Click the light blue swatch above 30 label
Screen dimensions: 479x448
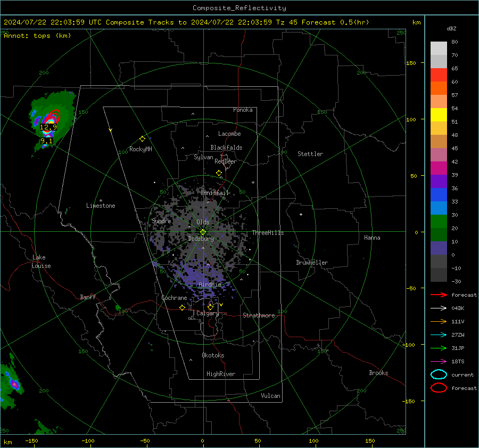pyautogui.click(x=439, y=208)
